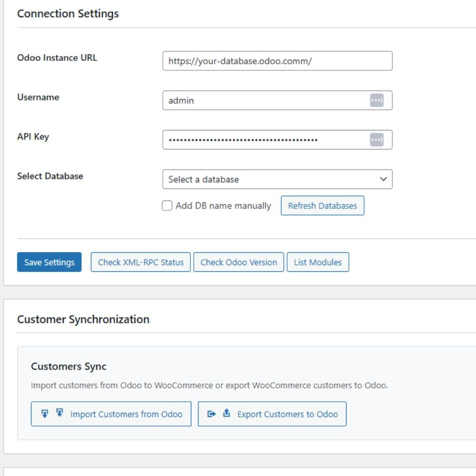
Task: Click into the Username field containing admin
Action: point(264,100)
